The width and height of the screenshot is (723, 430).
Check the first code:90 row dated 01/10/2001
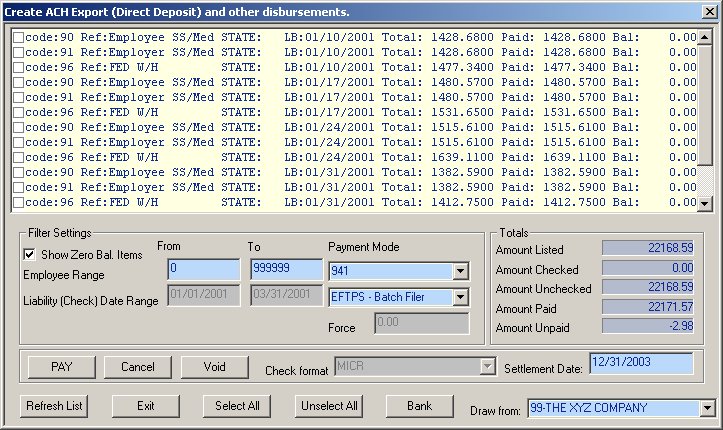(x=19, y=38)
